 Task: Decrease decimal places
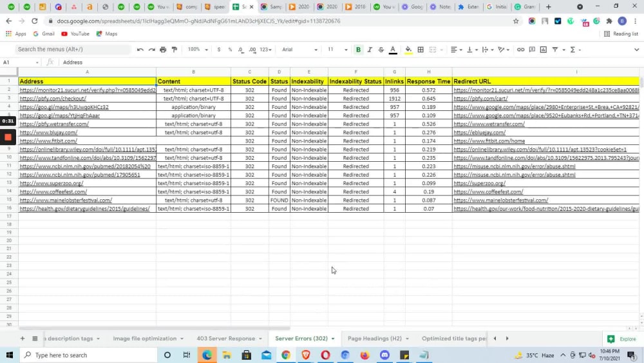pos(241,50)
